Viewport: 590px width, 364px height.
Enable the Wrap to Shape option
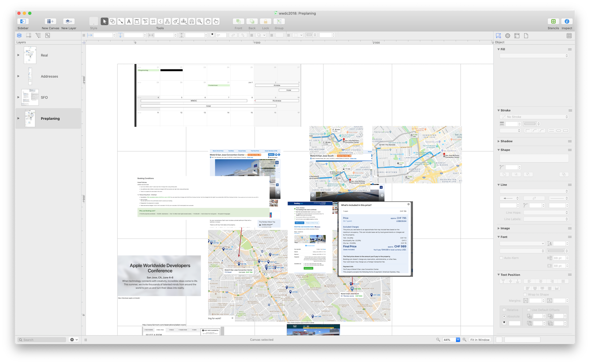[x=525, y=294]
